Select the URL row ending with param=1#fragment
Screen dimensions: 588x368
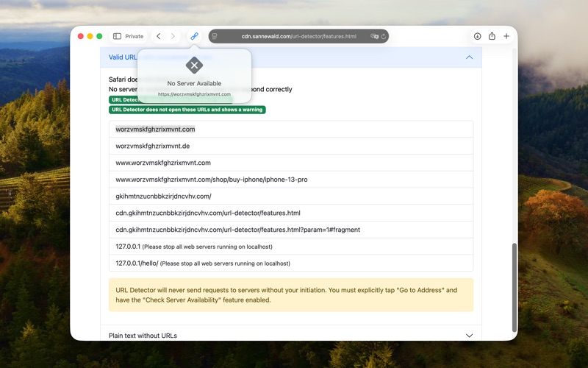(291, 230)
